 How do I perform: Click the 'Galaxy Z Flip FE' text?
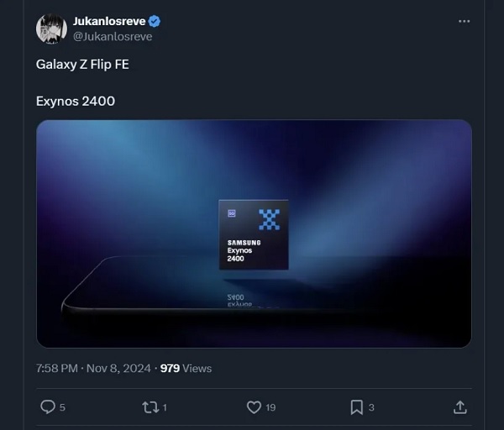(x=81, y=64)
